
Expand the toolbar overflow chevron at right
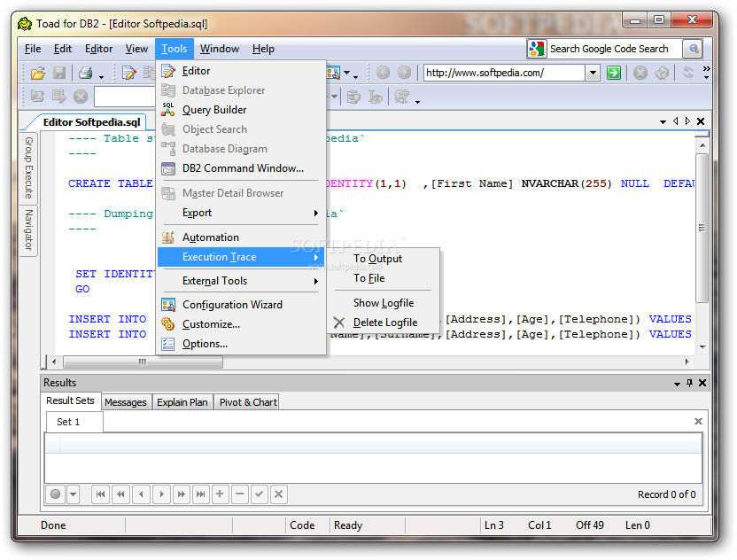tap(706, 73)
